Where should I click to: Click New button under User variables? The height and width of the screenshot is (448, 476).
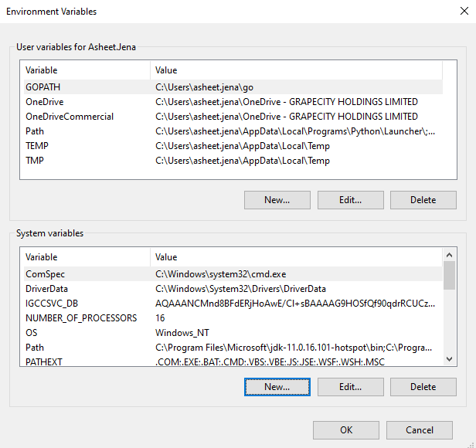tap(277, 200)
